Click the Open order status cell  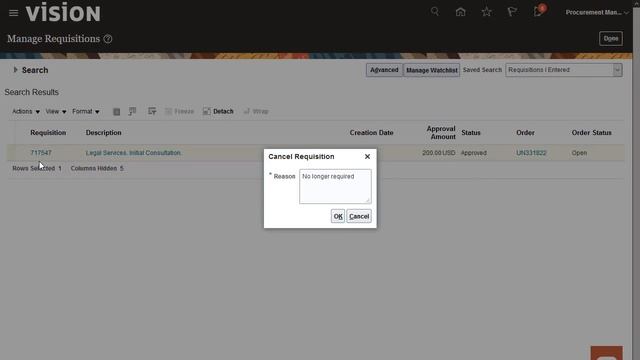(x=579, y=153)
